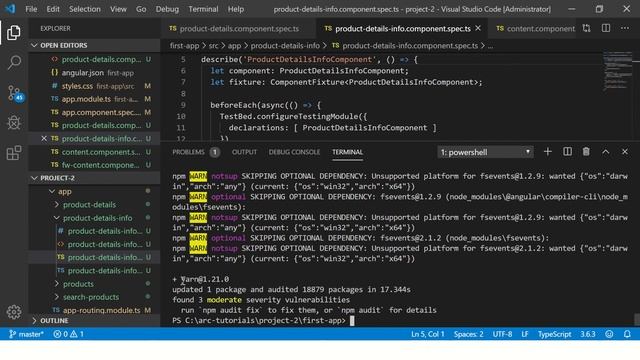Open the Help menu
The height and width of the screenshot is (360, 640).
click(x=236, y=9)
